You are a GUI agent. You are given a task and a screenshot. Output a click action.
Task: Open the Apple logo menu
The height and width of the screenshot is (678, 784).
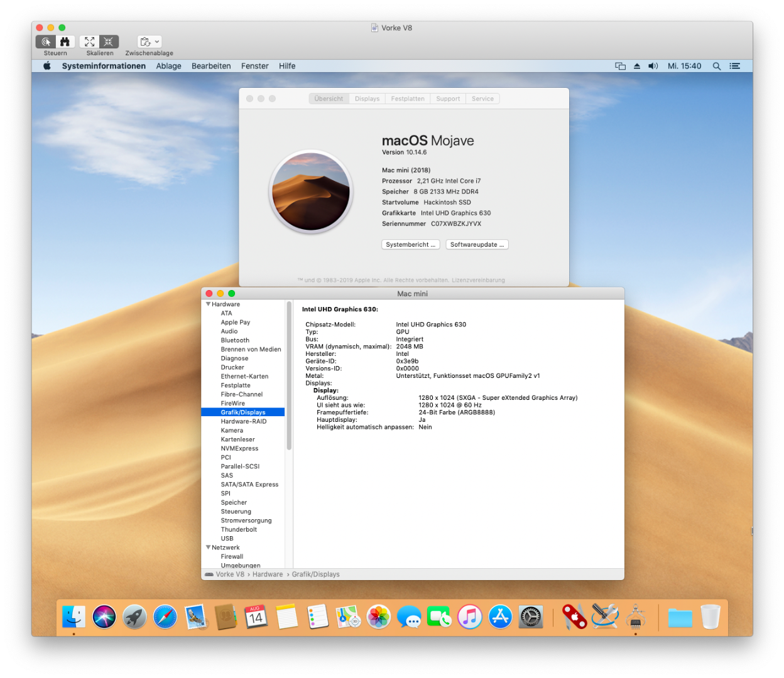pyautogui.click(x=47, y=66)
